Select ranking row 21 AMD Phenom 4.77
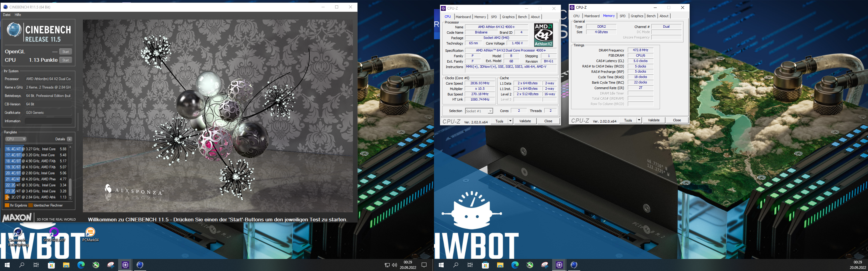 pyautogui.click(x=36, y=179)
